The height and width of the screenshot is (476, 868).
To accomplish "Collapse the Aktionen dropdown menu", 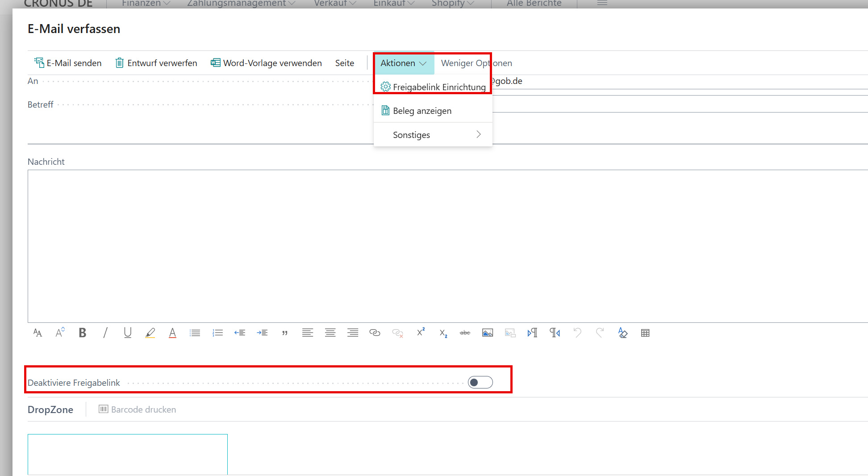I will pyautogui.click(x=404, y=63).
